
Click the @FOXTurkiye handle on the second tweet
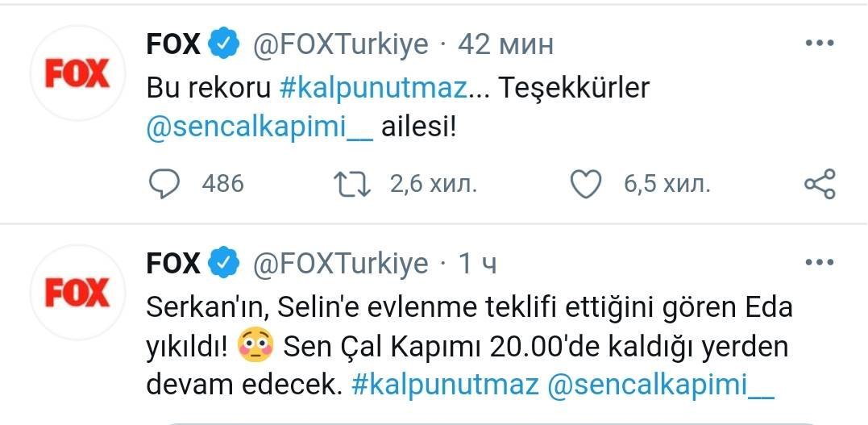coord(341,264)
